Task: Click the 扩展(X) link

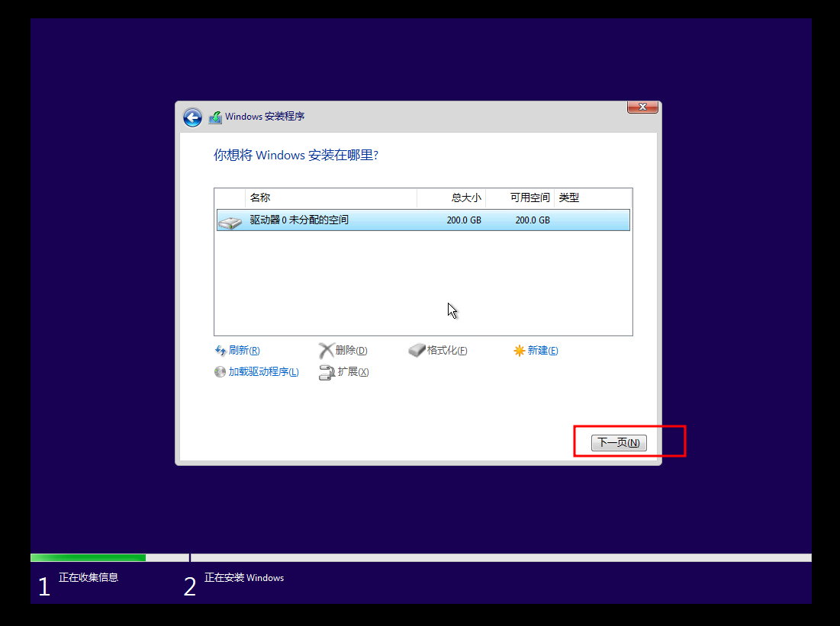Action: point(353,371)
